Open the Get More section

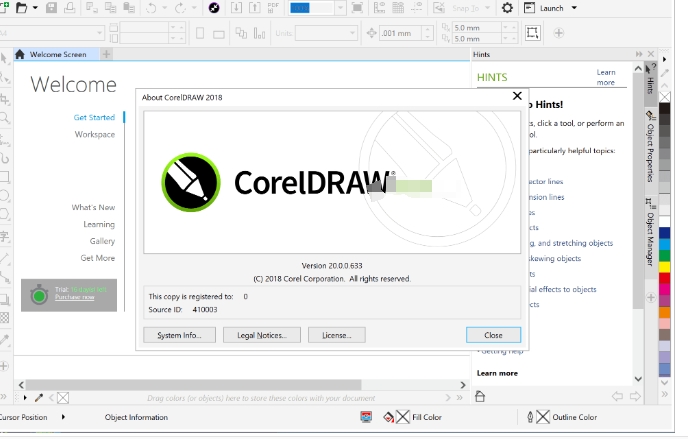[97, 258]
